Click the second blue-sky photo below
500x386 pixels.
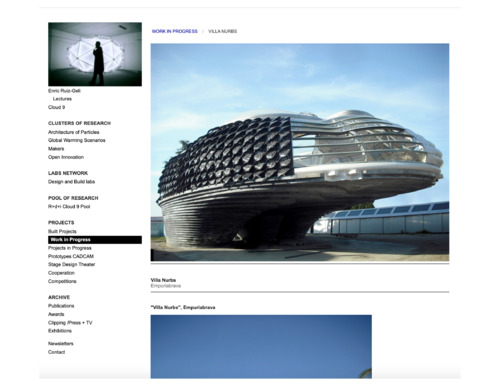(261, 347)
